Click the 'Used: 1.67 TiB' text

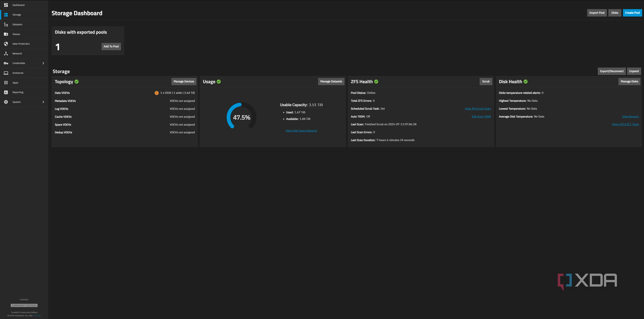pos(295,112)
